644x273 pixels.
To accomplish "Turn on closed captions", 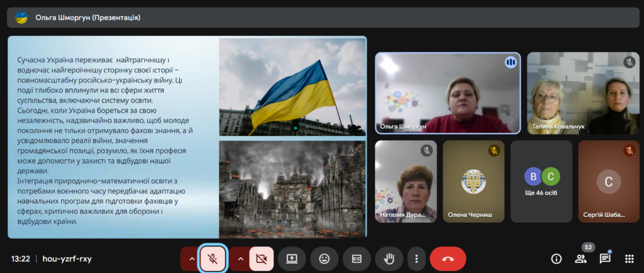I will (356, 259).
